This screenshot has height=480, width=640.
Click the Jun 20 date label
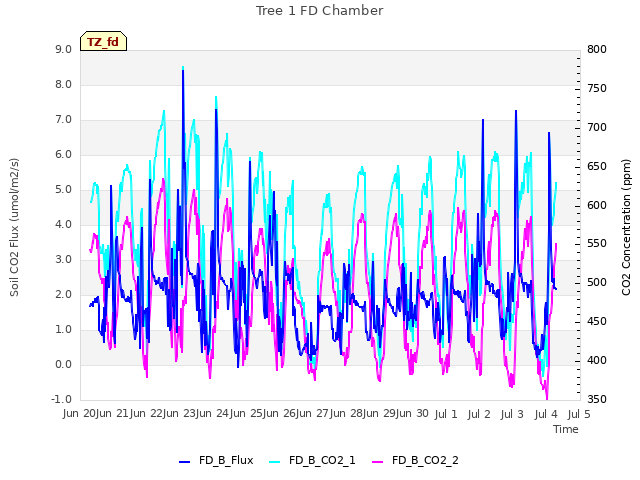pos(79,414)
